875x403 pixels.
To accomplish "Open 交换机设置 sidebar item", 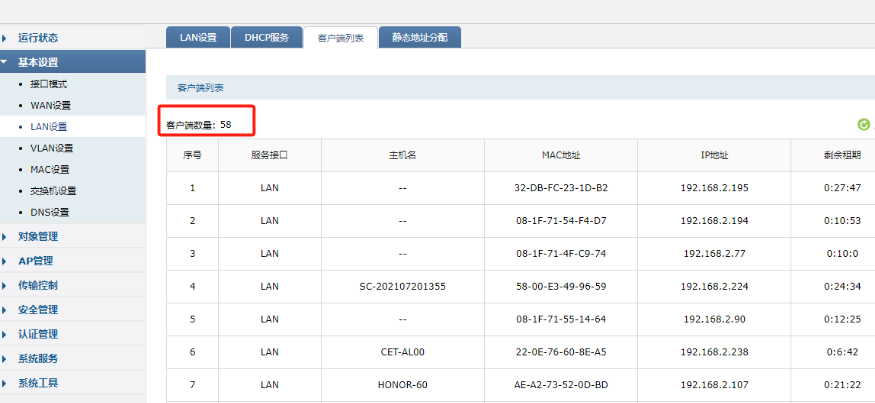I will 53,191.
